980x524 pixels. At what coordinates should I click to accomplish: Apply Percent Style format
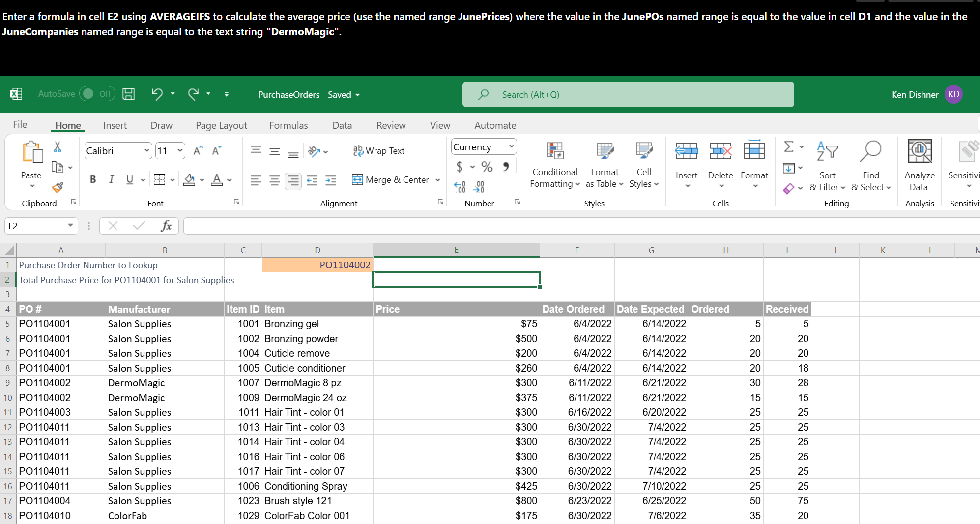click(487, 167)
